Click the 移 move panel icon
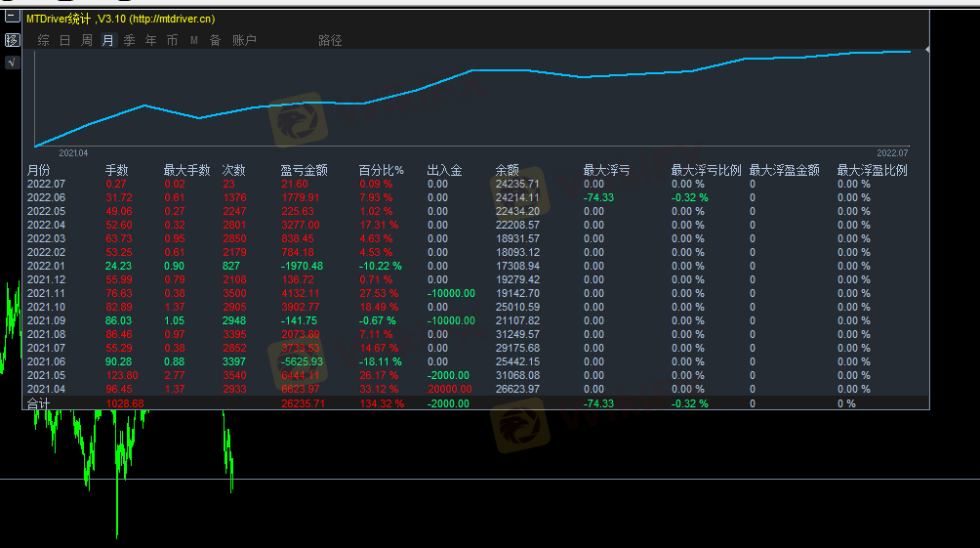980x548 pixels. click(x=12, y=40)
